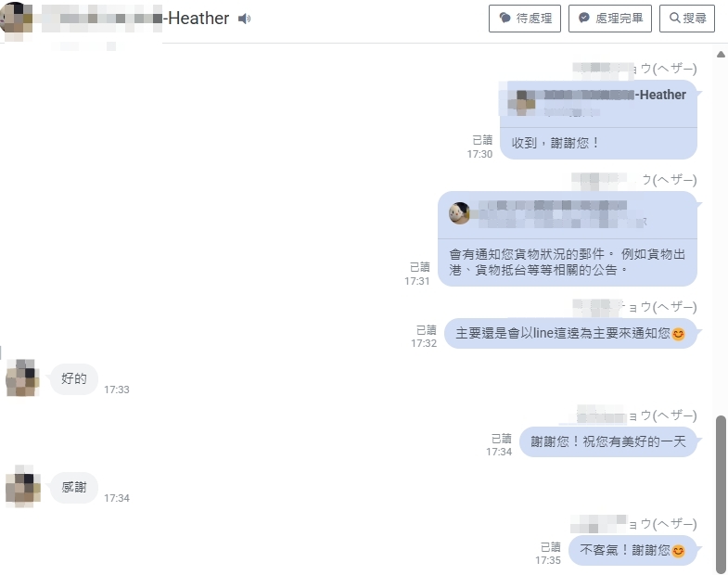Click the scrollbar up arrow
This screenshot has width=728, height=575.
click(x=721, y=55)
